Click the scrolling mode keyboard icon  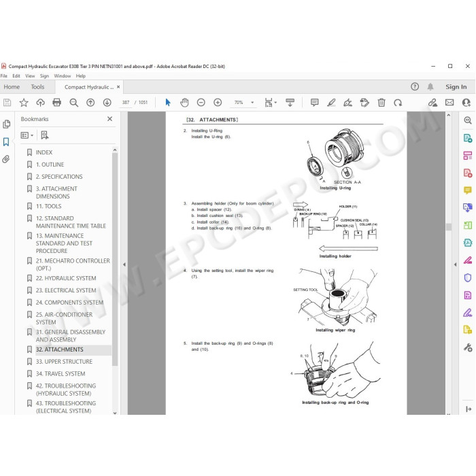pos(290,103)
